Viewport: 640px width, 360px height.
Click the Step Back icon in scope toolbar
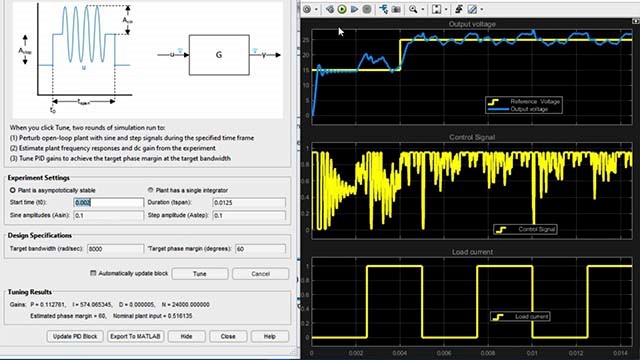click(x=330, y=9)
